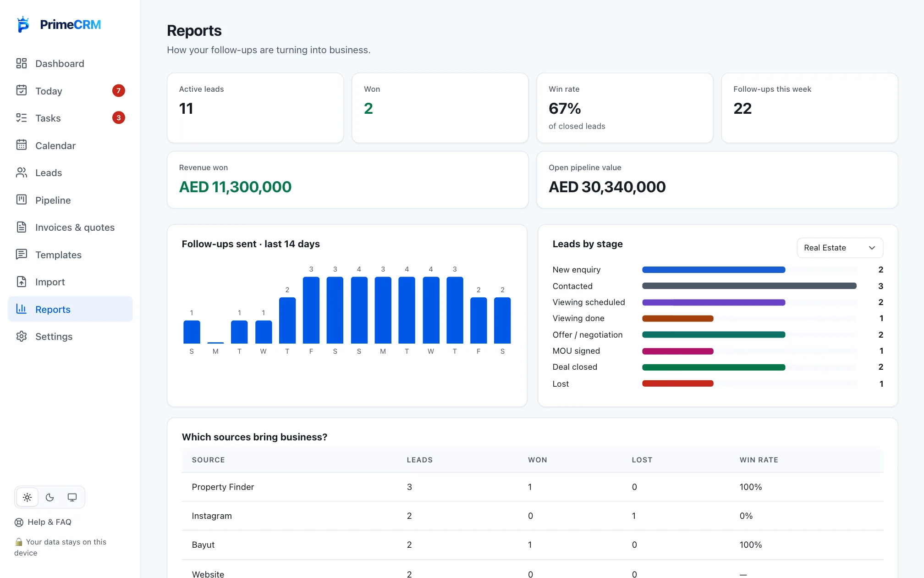Click the LOST column header

[642, 460]
